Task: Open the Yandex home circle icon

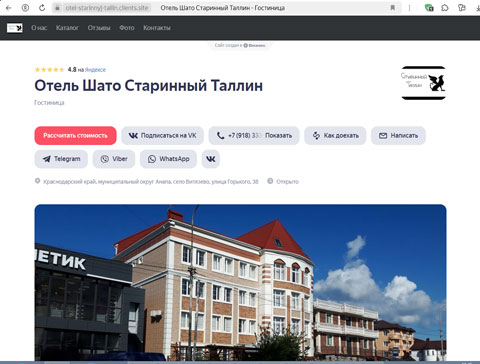Action: coord(25,8)
